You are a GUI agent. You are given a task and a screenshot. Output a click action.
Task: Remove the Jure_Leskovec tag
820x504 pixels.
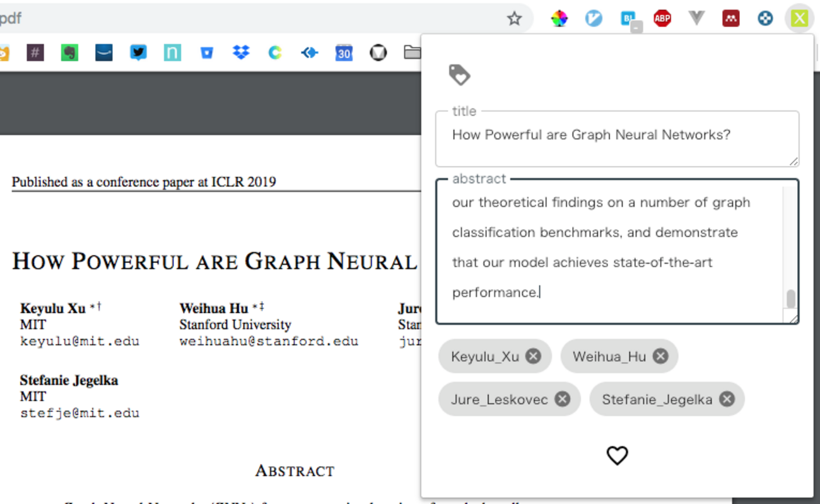pyautogui.click(x=562, y=399)
